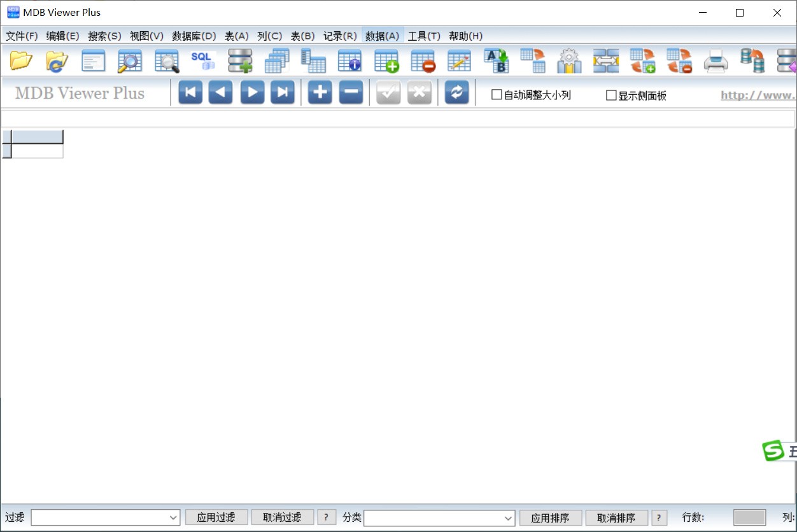The height and width of the screenshot is (532, 797).
Task: Click the standard view form icon
Action: pos(94,61)
